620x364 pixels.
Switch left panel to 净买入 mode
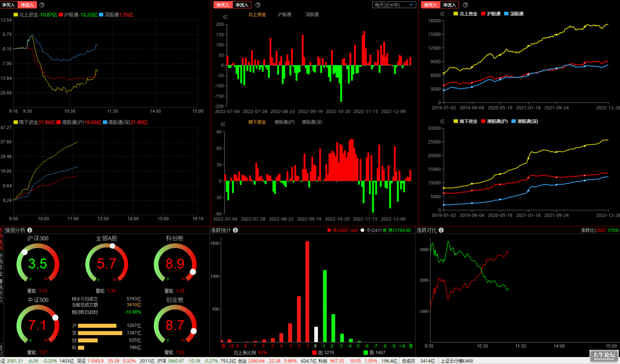point(8,5)
